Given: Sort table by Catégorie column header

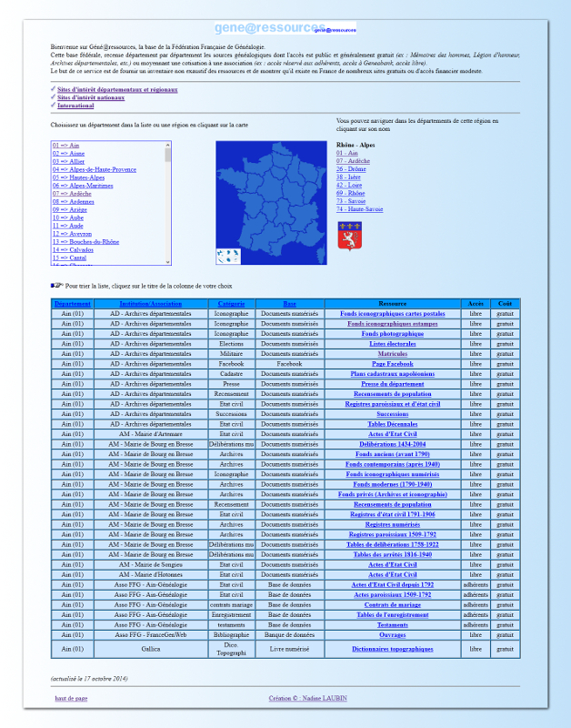Looking at the screenshot, I should click(x=231, y=304).
